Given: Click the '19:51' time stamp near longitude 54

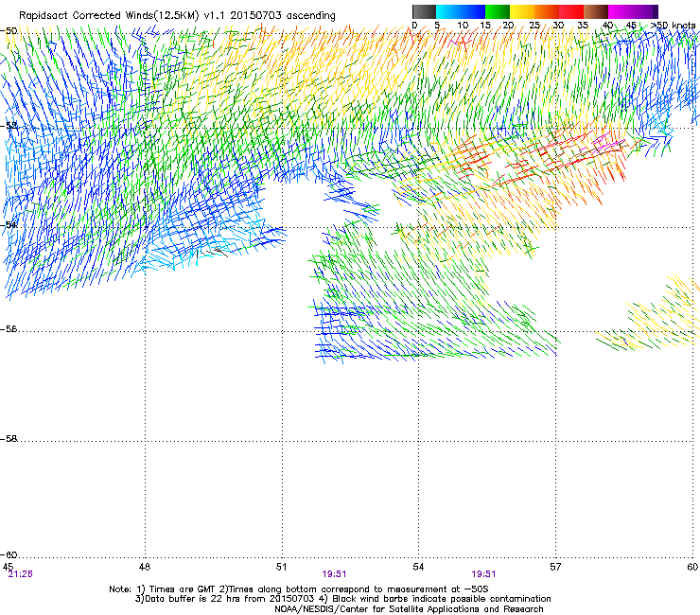Looking at the screenshot, I should (483, 574).
